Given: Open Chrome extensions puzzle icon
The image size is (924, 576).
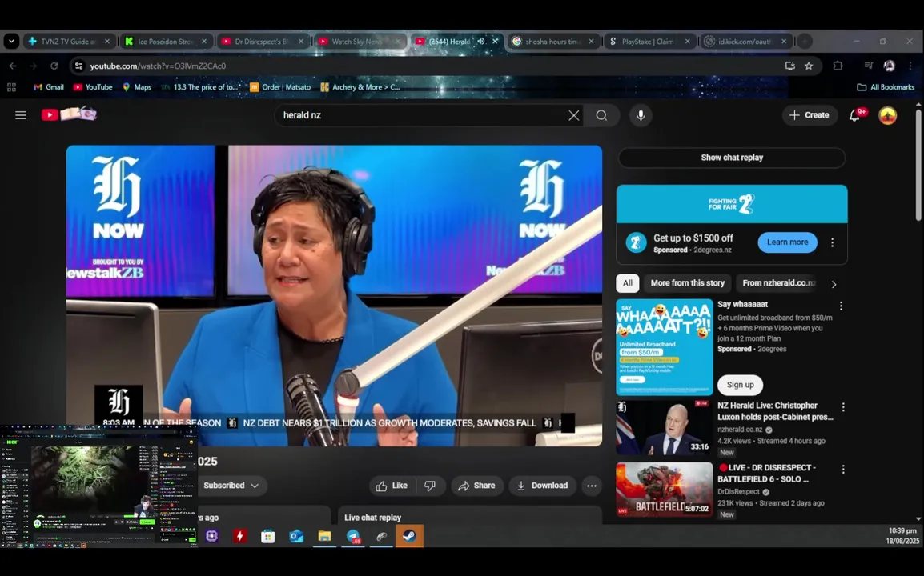Looking at the screenshot, I should 838,66.
